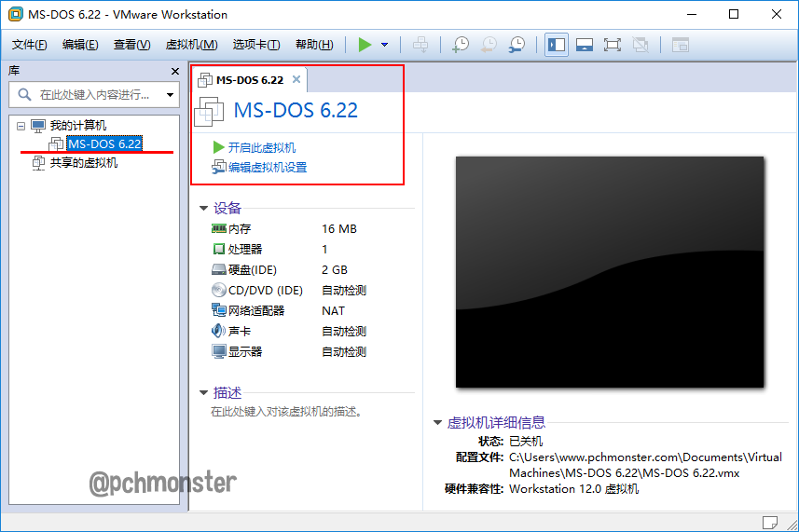Click the processor icon beside 处理器
799x532 pixels.
218,249
